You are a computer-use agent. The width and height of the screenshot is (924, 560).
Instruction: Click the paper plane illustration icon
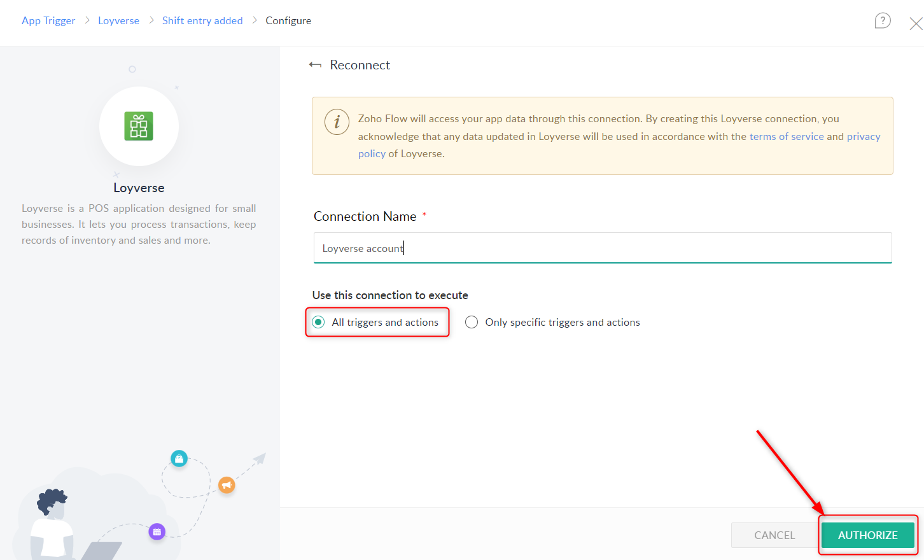click(x=258, y=458)
